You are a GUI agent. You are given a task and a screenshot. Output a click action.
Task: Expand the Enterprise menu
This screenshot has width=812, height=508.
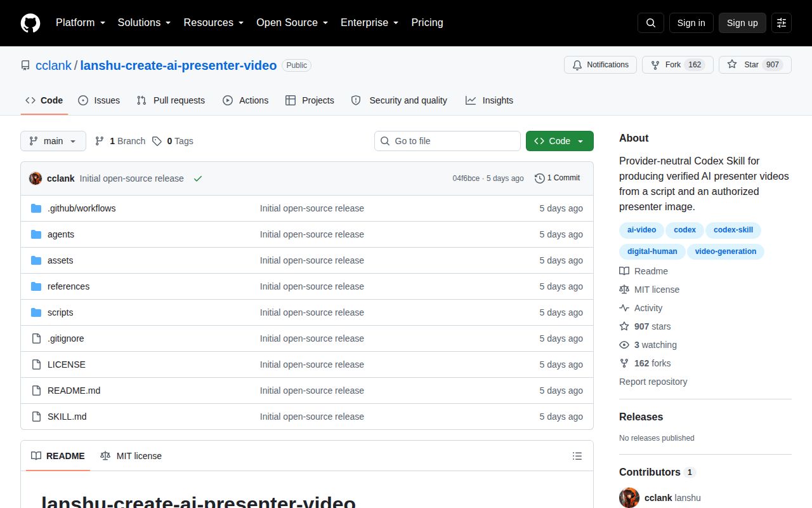coord(369,23)
